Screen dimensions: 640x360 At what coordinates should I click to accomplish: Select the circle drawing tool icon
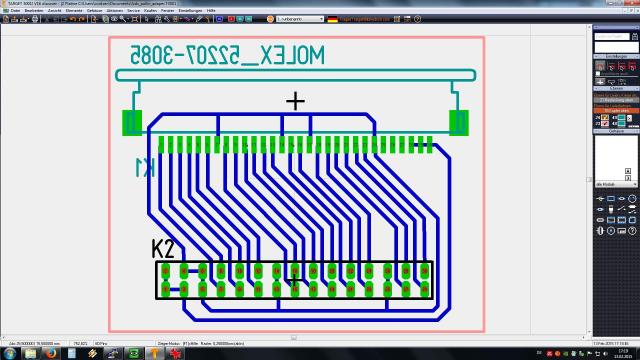coord(632,199)
